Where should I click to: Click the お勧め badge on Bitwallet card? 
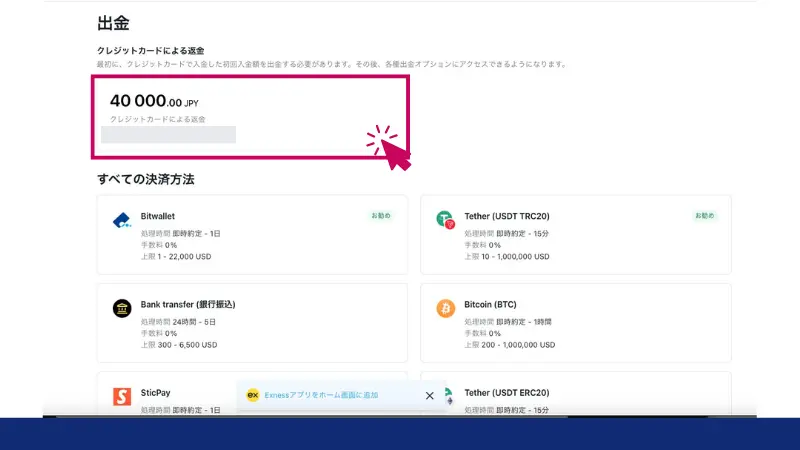click(381, 216)
